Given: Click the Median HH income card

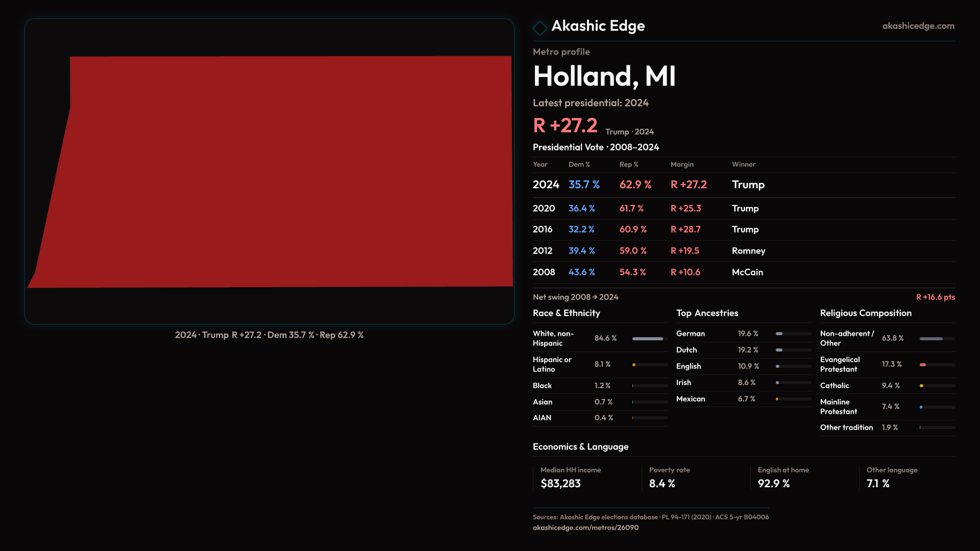Looking at the screenshot, I should (x=584, y=478).
